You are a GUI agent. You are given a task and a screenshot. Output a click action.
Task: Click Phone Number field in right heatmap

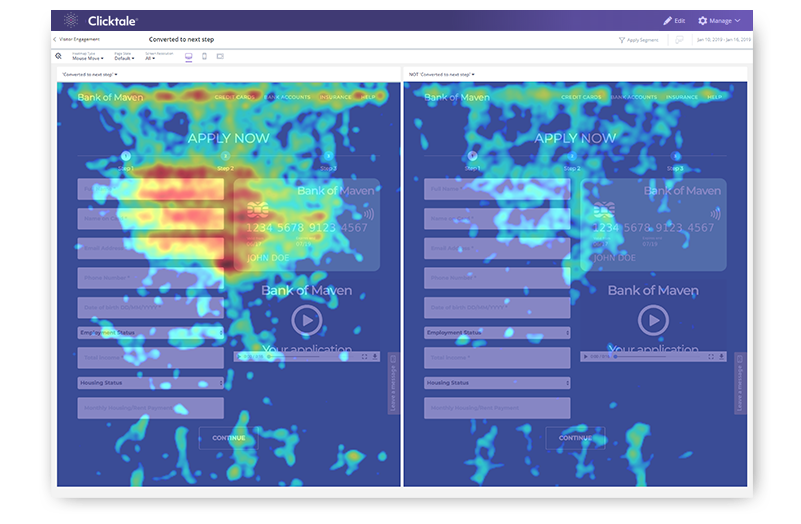pyautogui.click(x=497, y=278)
